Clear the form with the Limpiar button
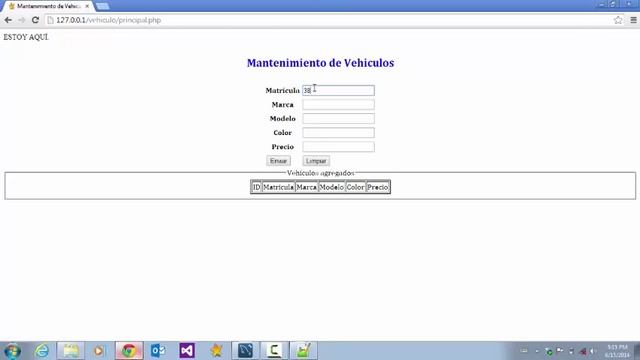Screen dimensions: 640x360 point(316,161)
